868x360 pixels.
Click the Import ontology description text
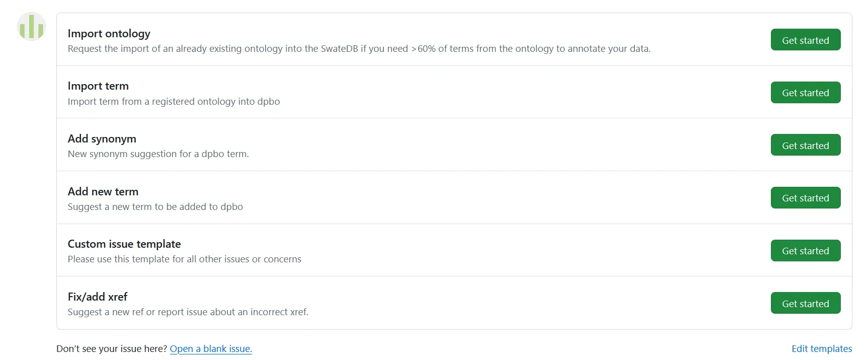click(x=359, y=49)
